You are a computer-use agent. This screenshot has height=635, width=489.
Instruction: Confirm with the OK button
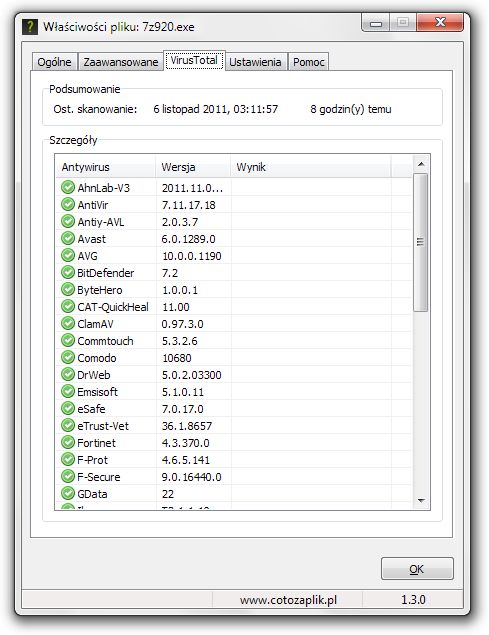417,569
